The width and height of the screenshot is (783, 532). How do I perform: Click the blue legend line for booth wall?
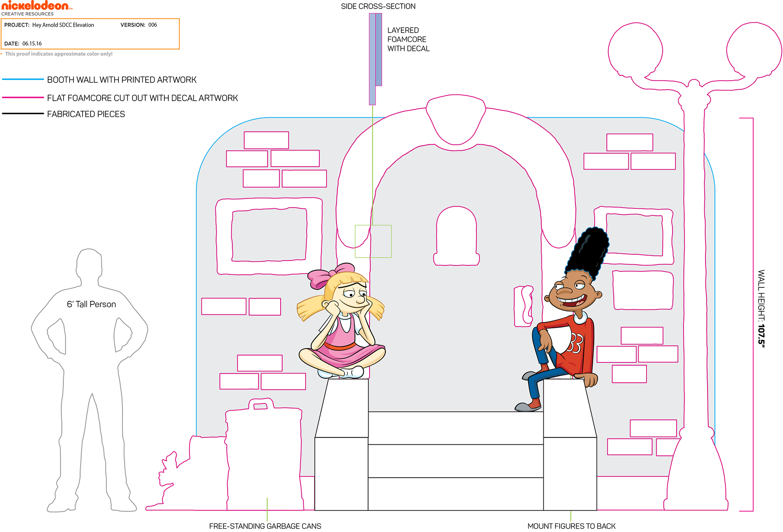click(23, 79)
